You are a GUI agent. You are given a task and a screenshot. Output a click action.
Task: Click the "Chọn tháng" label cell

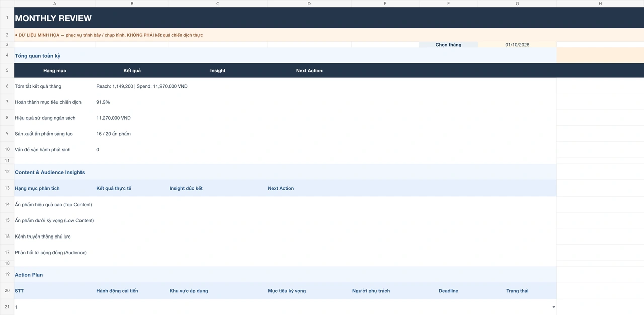tap(448, 45)
